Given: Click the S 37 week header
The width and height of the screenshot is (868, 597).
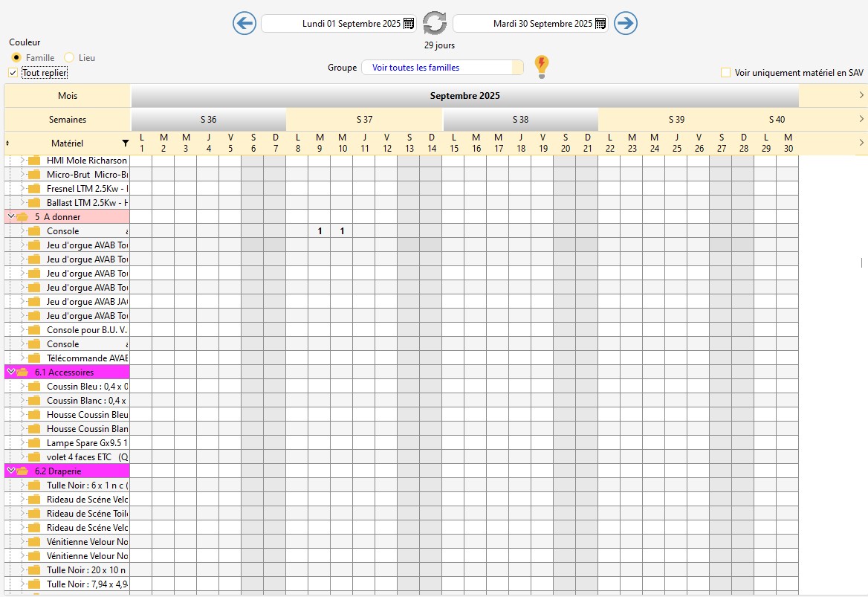Looking at the screenshot, I should [364, 120].
